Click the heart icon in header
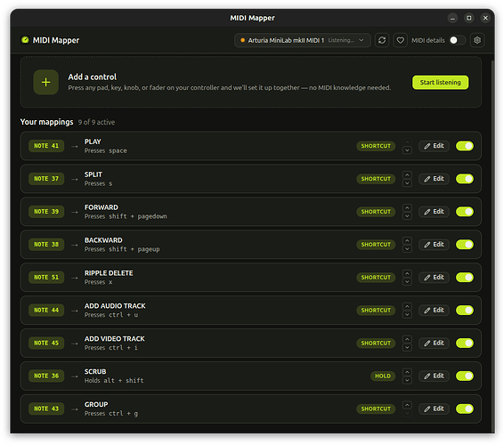The height and width of the screenshot is (445, 504). (x=400, y=40)
